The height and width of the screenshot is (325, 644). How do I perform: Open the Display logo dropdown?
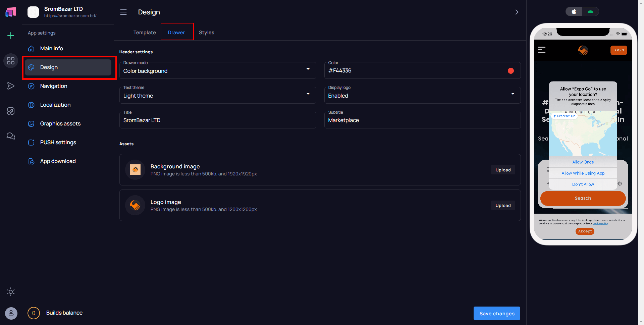[x=513, y=94]
